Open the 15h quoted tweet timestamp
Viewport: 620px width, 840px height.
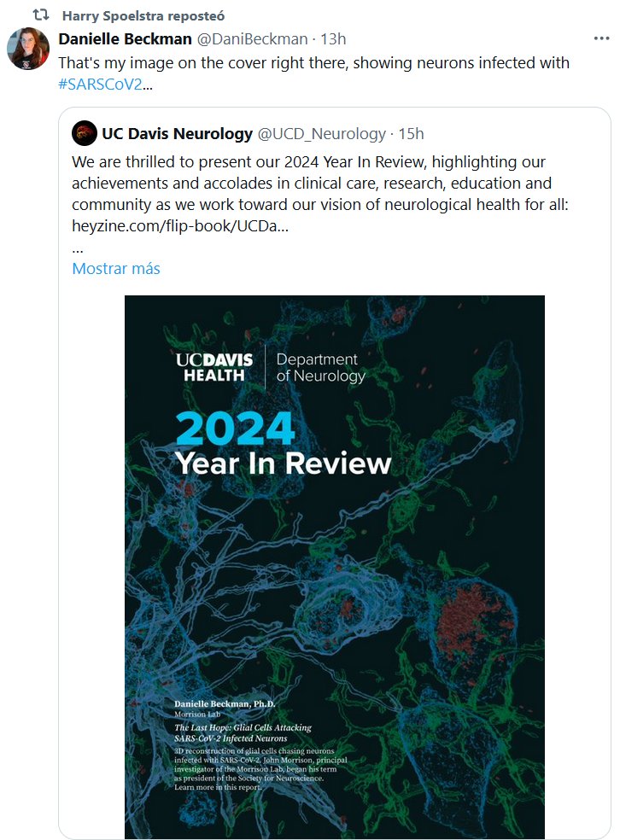pos(411,133)
